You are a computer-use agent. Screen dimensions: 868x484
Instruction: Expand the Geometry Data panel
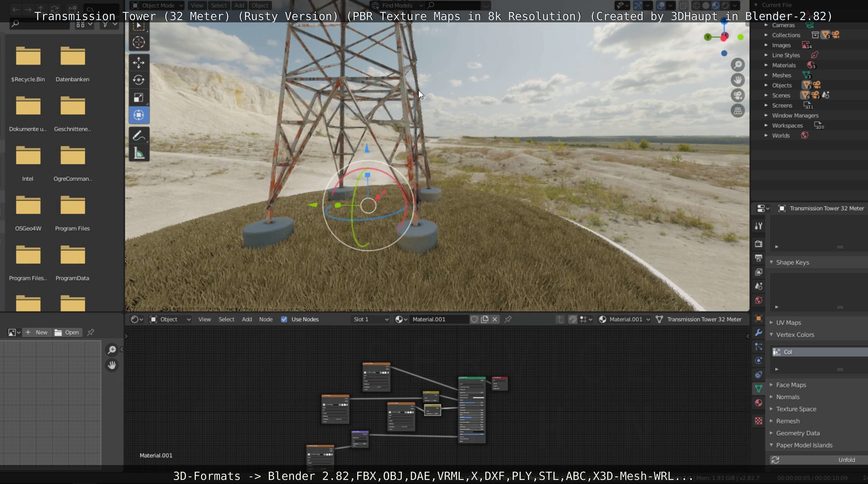point(771,433)
